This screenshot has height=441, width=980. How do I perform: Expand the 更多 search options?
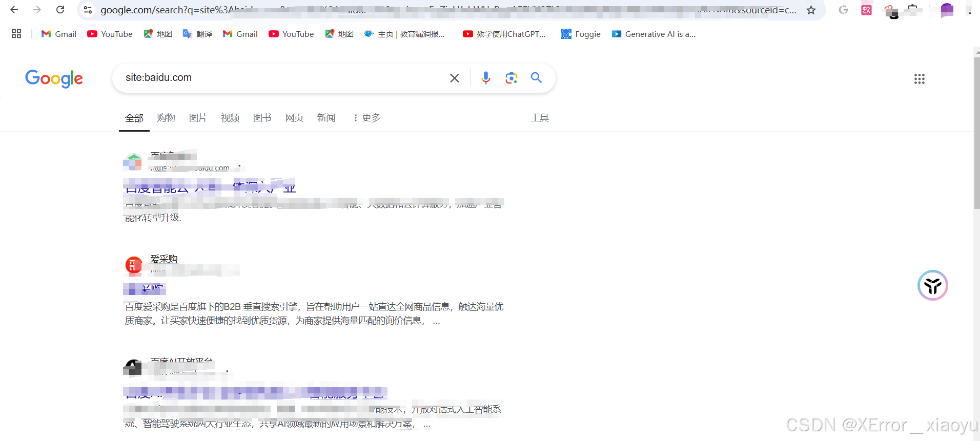[x=367, y=118]
